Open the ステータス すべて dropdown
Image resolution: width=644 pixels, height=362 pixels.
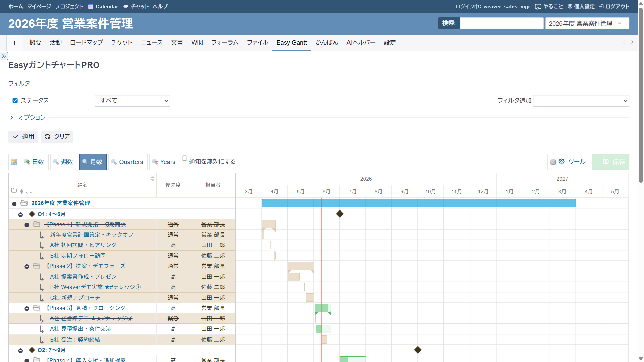132,101
